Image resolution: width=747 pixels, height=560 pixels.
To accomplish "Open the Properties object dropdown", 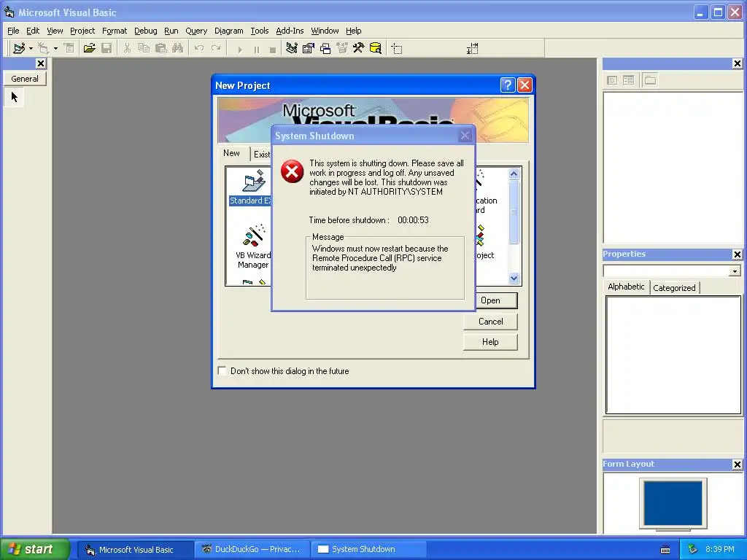I will coord(735,271).
